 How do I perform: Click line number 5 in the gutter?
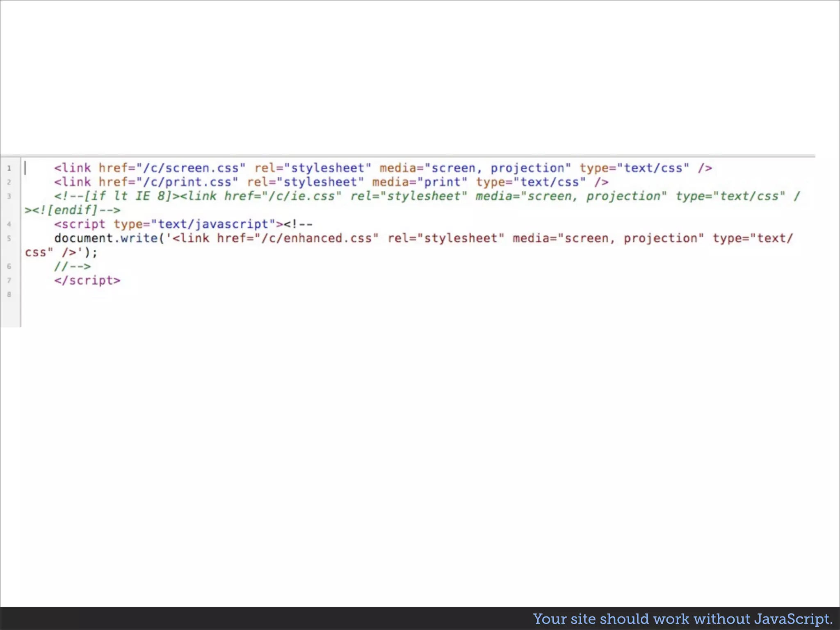point(9,238)
